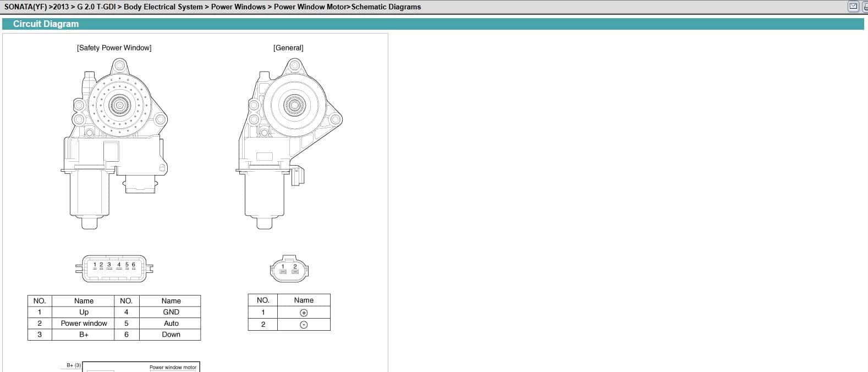Click the 'Auto' cell in pin table

point(171,324)
